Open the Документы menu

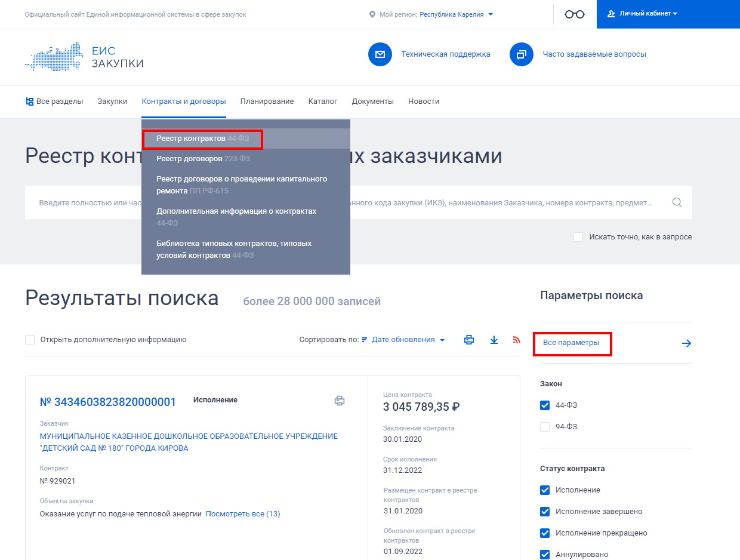click(373, 101)
